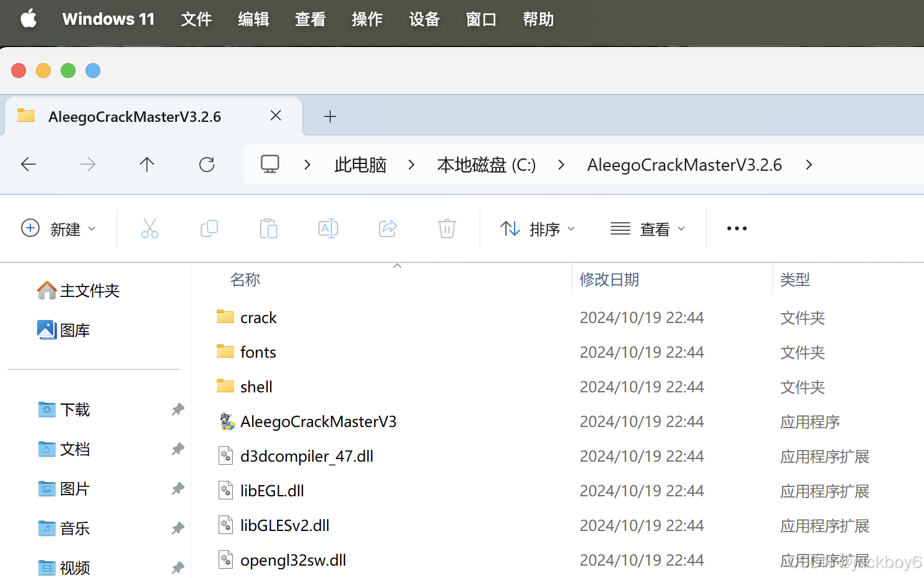This screenshot has height=578, width=924.
Task: Select the file name opengl32sw.dll
Action: coord(293,560)
